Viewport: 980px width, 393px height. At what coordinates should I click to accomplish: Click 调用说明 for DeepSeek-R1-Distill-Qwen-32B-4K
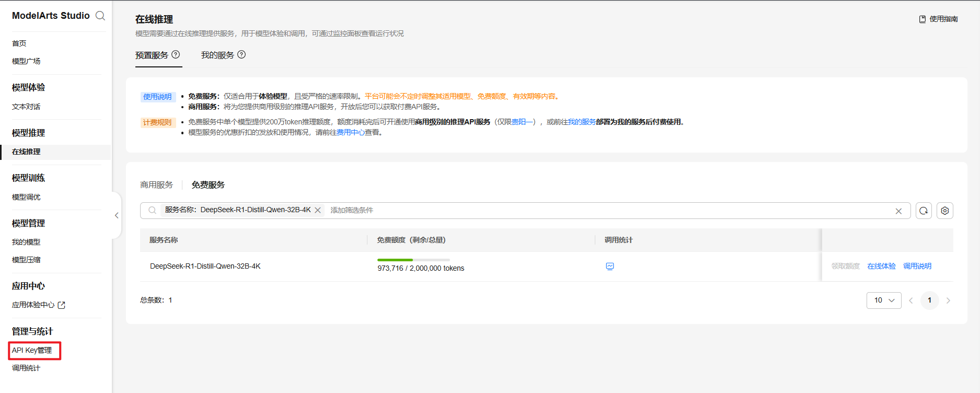click(917, 266)
